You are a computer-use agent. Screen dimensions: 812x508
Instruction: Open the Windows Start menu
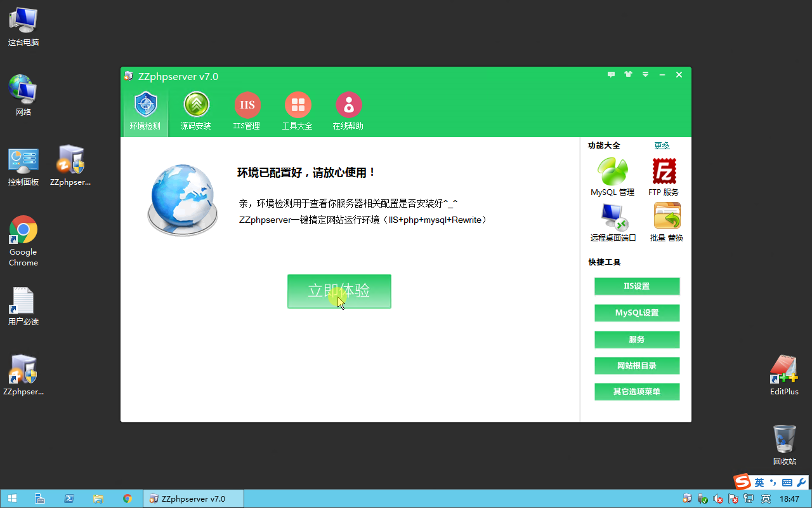12,499
